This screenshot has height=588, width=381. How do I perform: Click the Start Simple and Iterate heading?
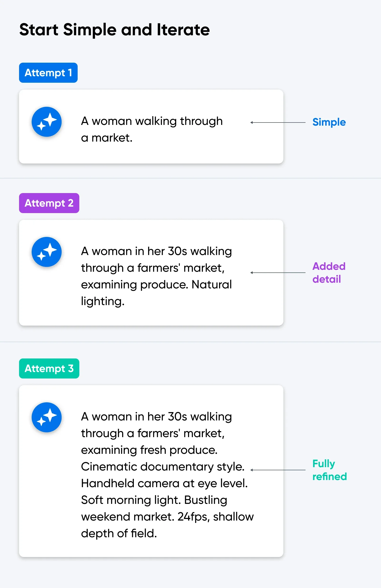[115, 30]
